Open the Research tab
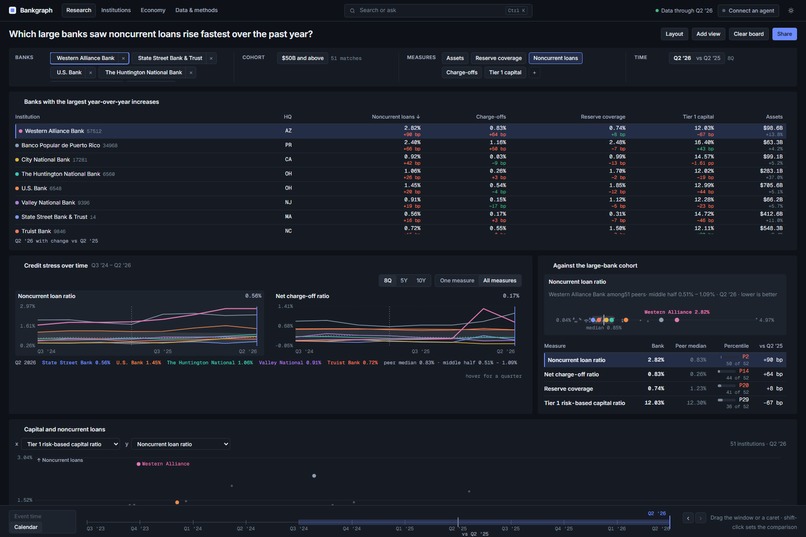The width and height of the screenshot is (806, 537). pos(79,10)
